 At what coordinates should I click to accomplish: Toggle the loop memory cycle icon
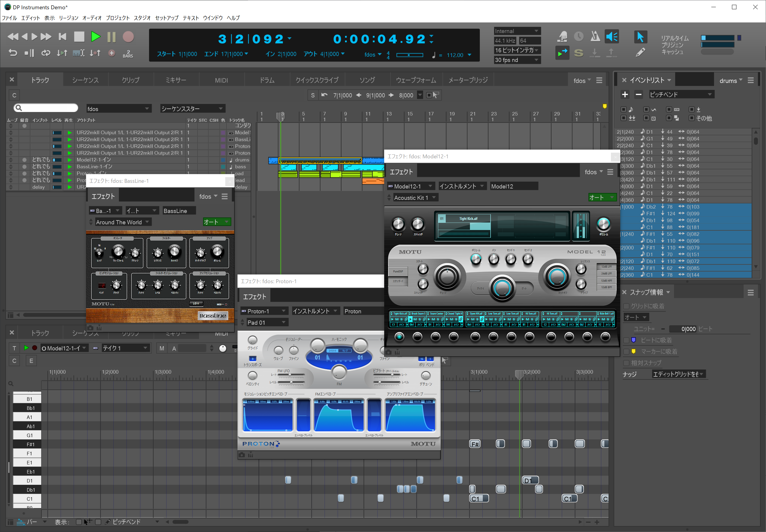pos(46,53)
